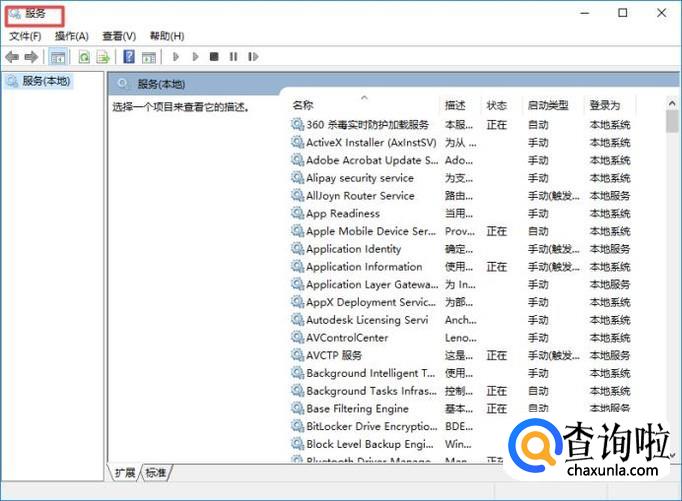The width and height of the screenshot is (682, 501).
Task: Switch to the 标准 tab
Action: (x=155, y=473)
